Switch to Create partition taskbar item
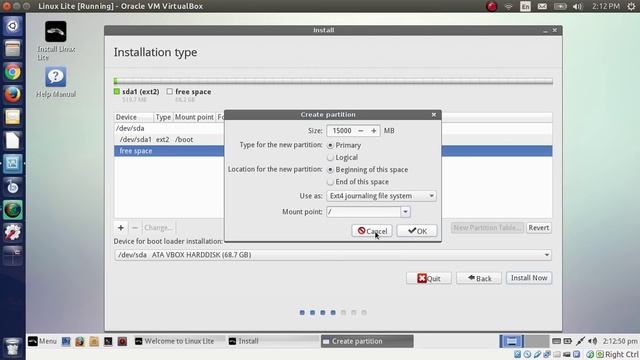Image resolution: width=640 pixels, height=360 pixels. tap(367, 341)
